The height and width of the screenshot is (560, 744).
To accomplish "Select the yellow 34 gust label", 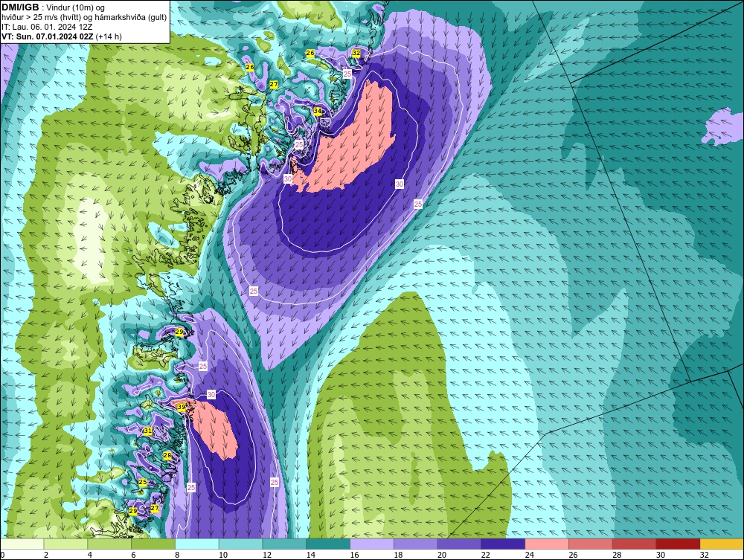I will 318,112.
